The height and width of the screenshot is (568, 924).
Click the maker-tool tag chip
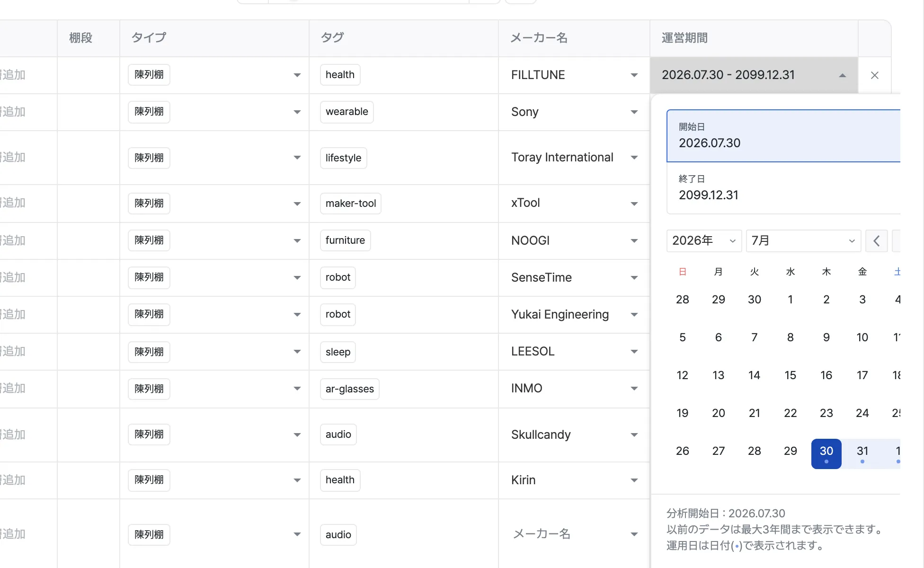pos(351,204)
